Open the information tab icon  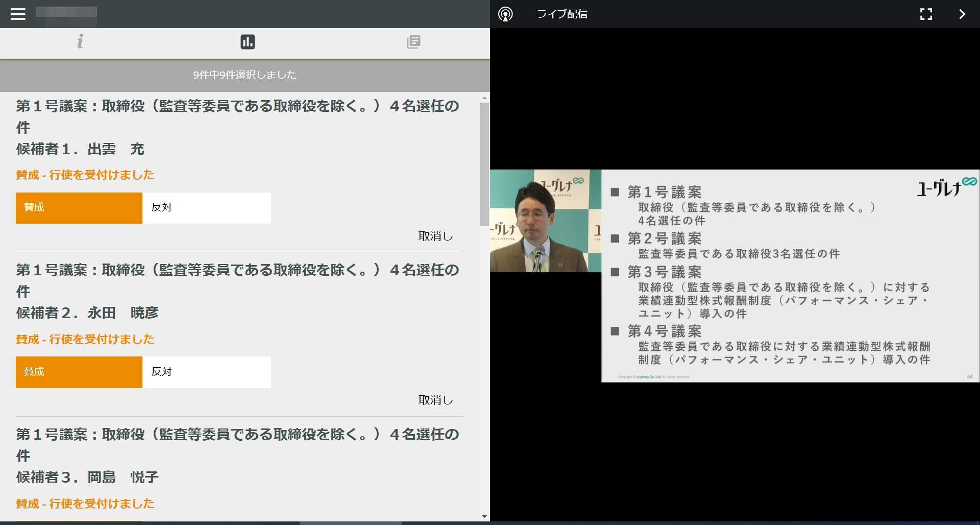click(80, 41)
